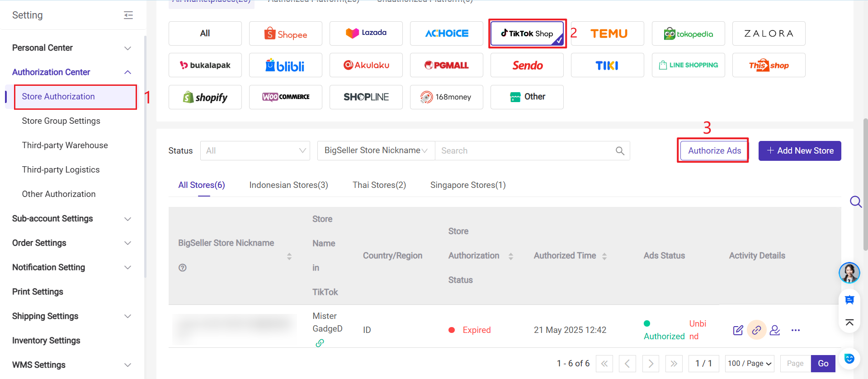This screenshot has height=379, width=868.
Task: Go to the next page arrow
Action: click(x=651, y=364)
